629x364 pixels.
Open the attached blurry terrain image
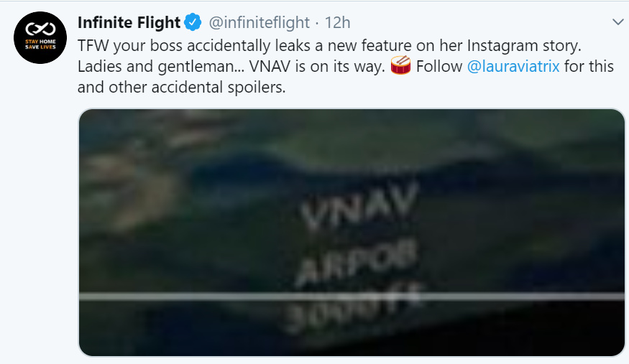tap(351, 232)
